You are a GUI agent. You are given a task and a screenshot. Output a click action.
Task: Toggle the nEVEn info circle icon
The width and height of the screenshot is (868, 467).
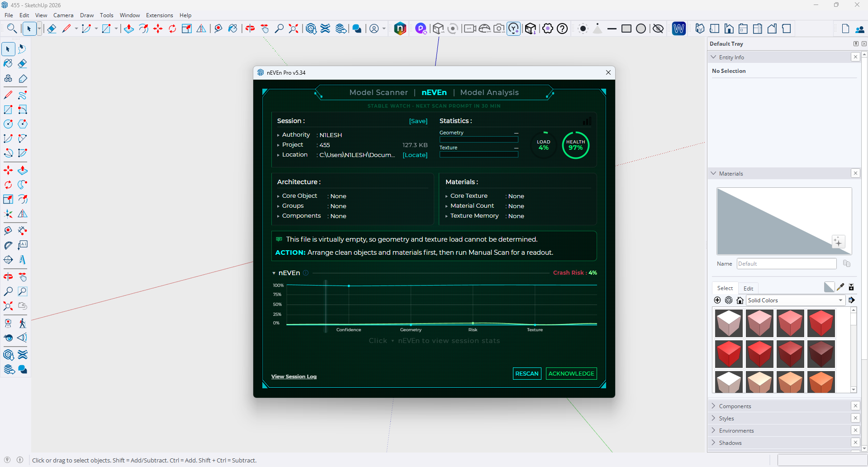click(306, 273)
